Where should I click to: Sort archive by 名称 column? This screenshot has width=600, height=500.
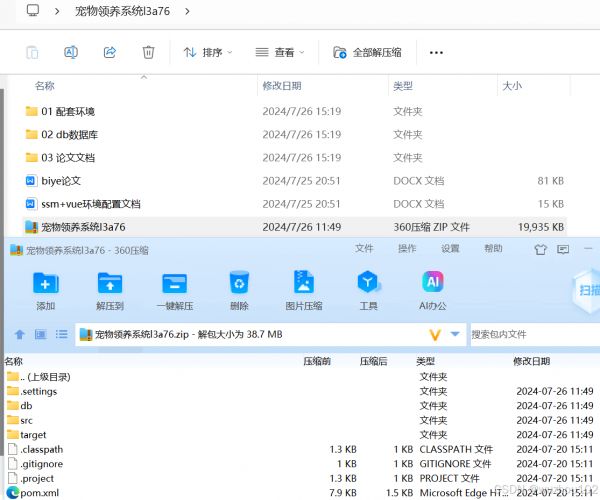[x=13, y=361]
